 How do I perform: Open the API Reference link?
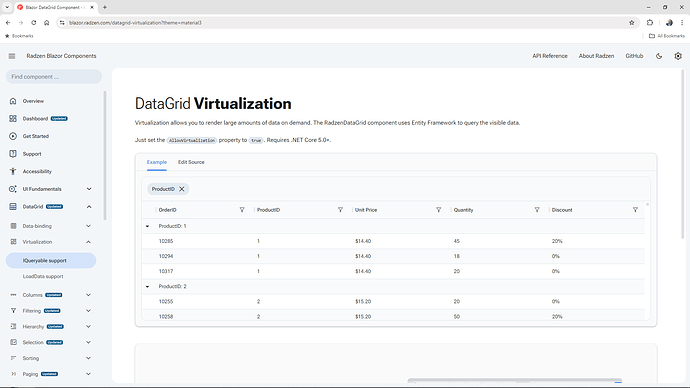click(550, 56)
